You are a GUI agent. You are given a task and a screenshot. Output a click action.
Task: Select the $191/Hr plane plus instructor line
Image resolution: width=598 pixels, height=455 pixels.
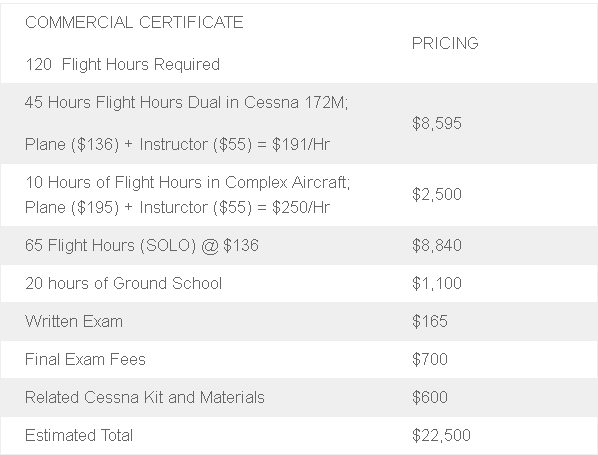click(177, 145)
